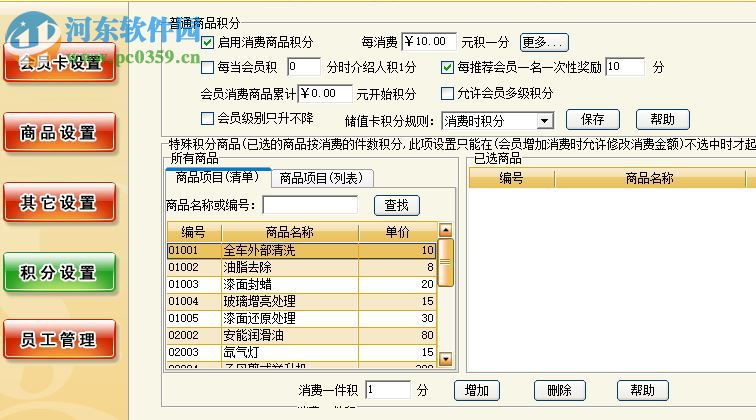Click 帮助 button beside 保存
Image resolution: width=756 pixels, height=420 pixels.
point(662,120)
